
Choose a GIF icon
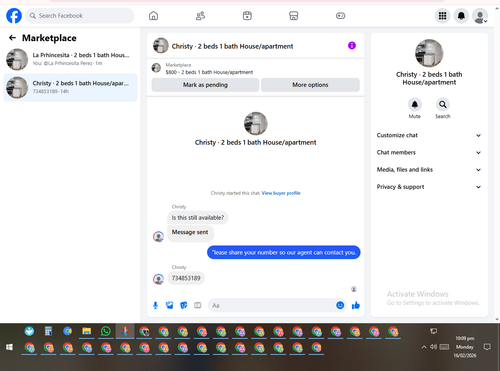pos(198,305)
